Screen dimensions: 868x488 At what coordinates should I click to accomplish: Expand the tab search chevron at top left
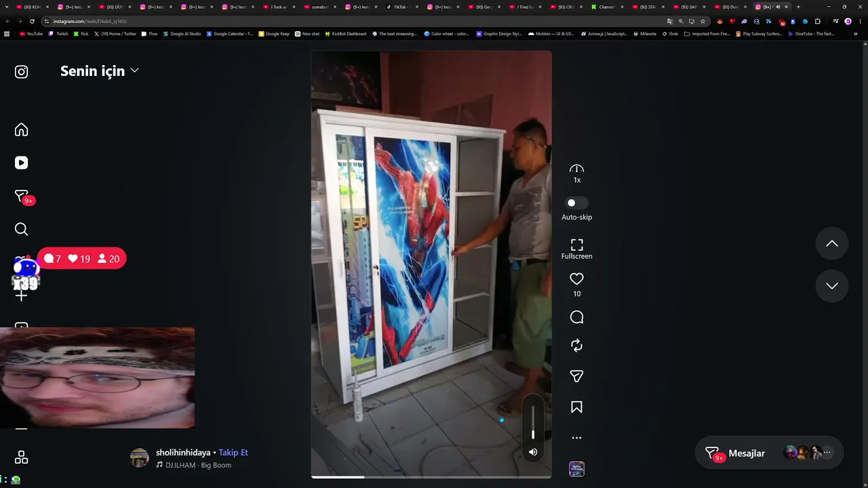point(7,7)
